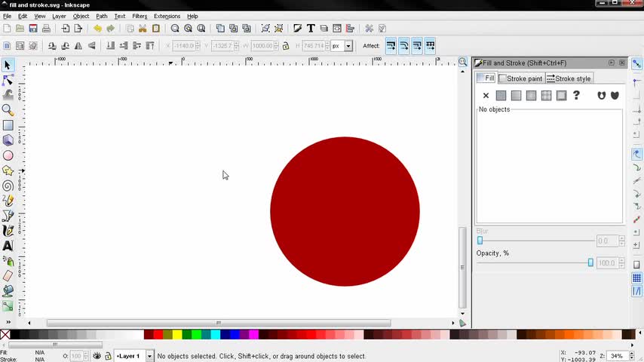
Task: Toggle the current layer lock icon
Action: click(108, 356)
